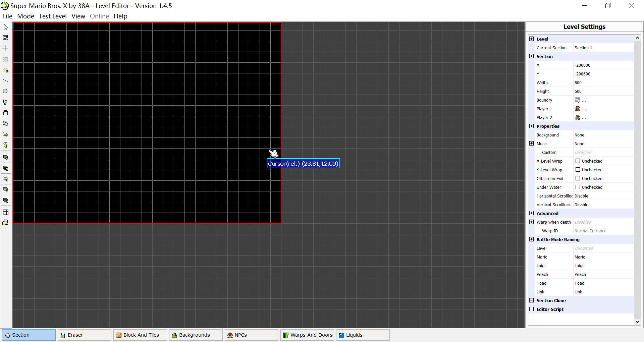Edit the Mario battle name field

pos(604,257)
